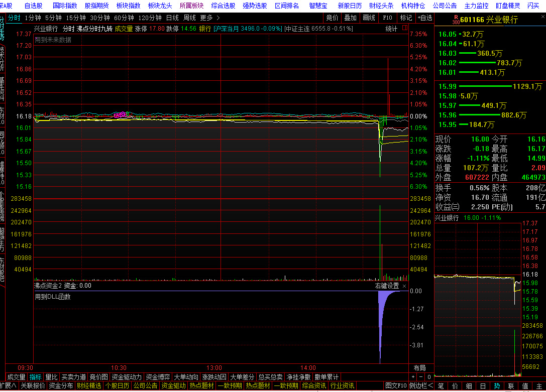Switch to the 日线 daily chart tab
Image resolution: width=546 pixels, height=392 pixels.
tap(172, 18)
